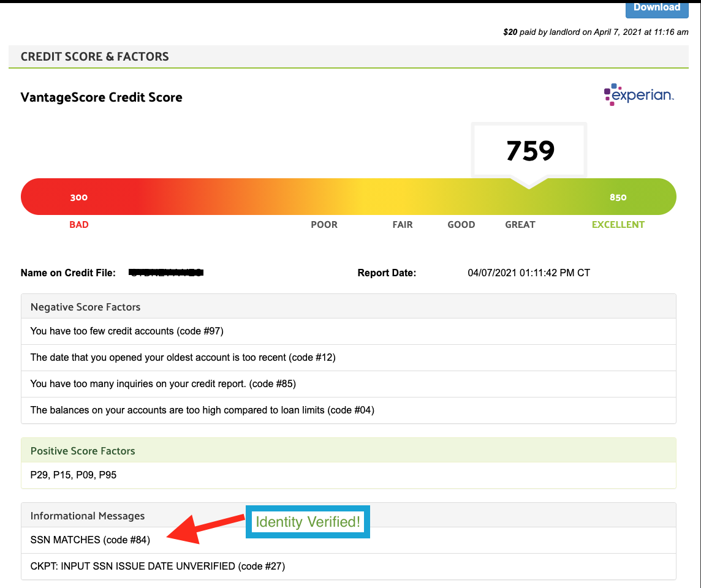Click the red 300 end of score bar

[x=78, y=197]
